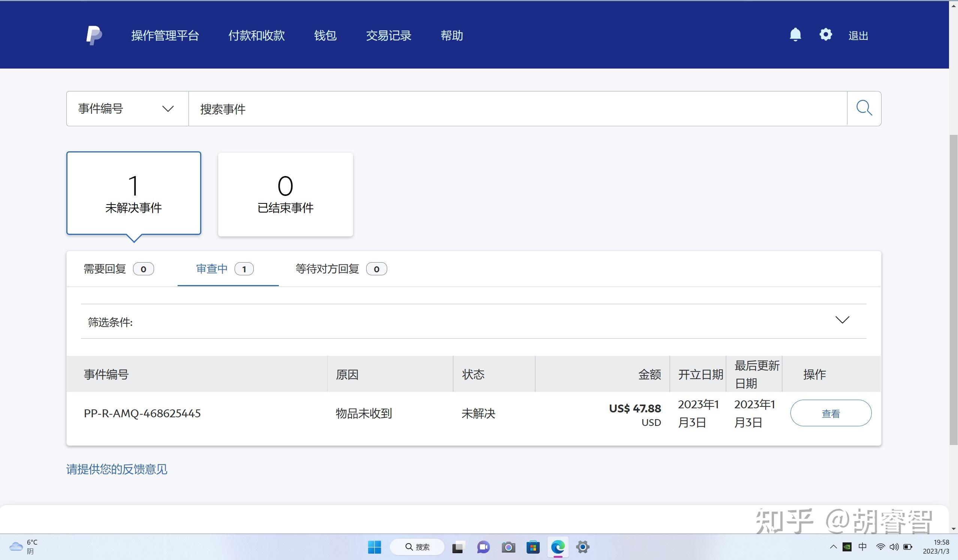The height and width of the screenshot is (560, 958).
Task: Switch to the 等待对方回复 tab
Action: point(341,269)
